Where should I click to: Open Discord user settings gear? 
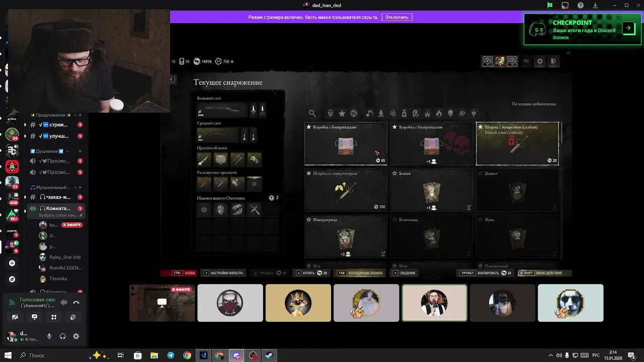(x=76, y=336)
